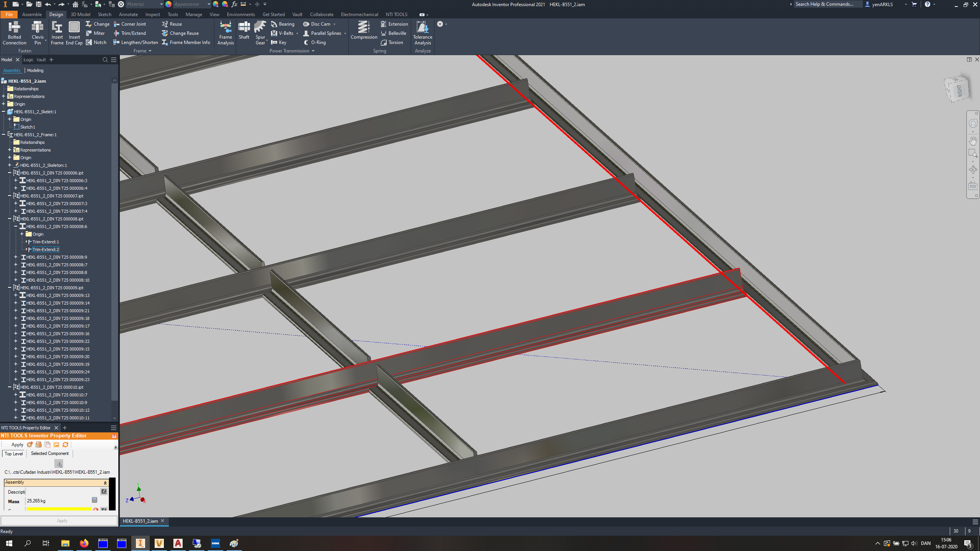
Task: Select the Frame Analysis tool
Action: [x=225, y=33]
